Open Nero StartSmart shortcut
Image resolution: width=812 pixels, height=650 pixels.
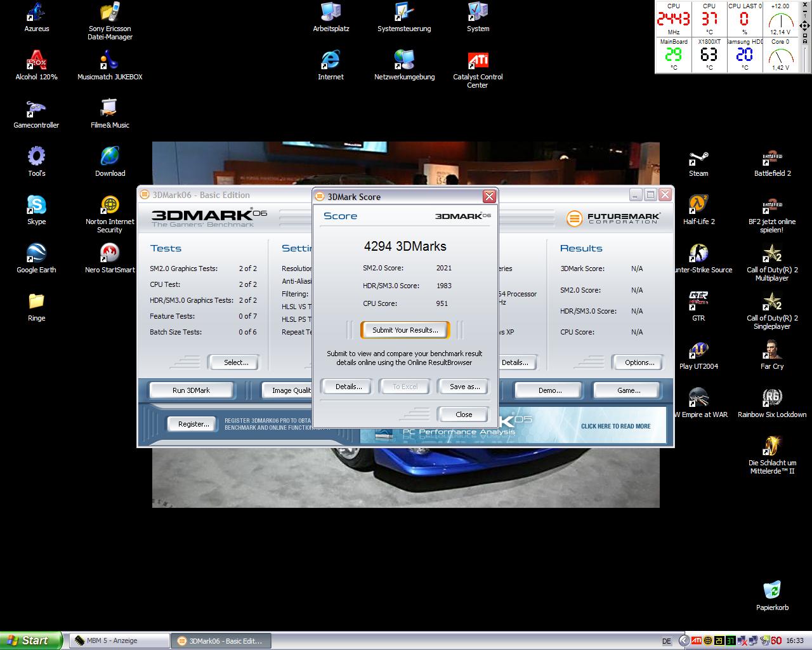pos(110,258)
